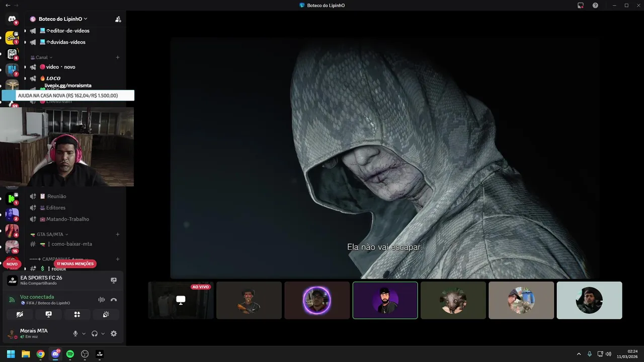Deafen with the headphones button
Screen dimensions: 644x362
point(95,333)
